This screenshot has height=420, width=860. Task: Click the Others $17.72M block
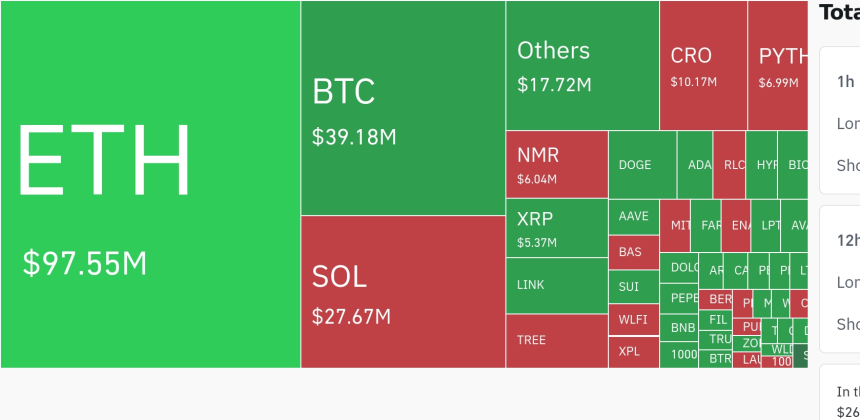582,66
